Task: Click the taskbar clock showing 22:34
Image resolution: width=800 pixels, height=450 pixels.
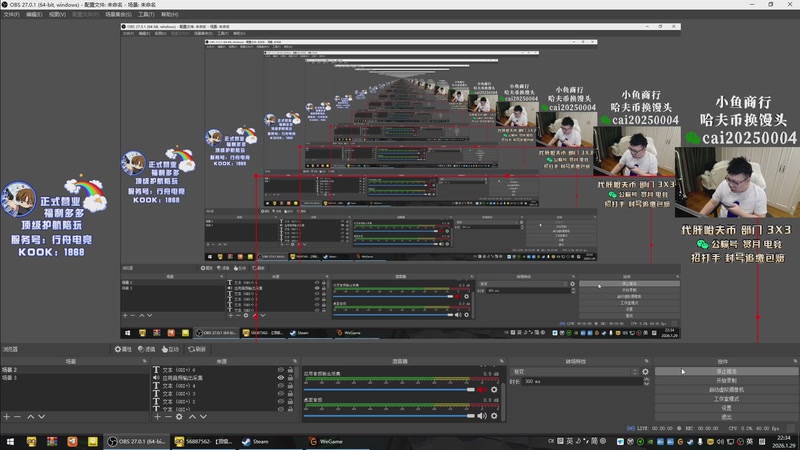Action: tap(783, 441)
